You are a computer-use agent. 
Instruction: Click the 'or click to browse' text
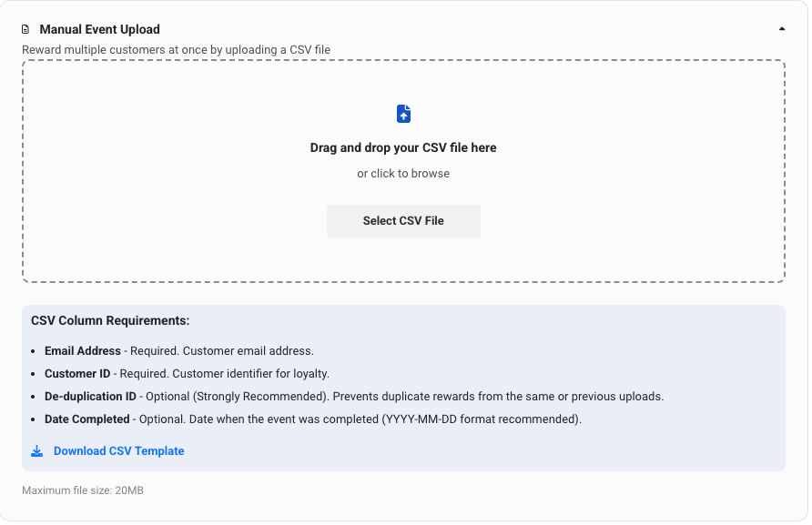pos(403,173)
